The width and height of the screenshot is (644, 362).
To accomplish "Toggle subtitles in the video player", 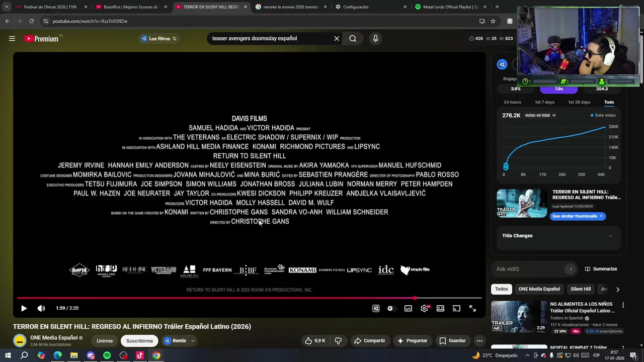I will (408, 308).
